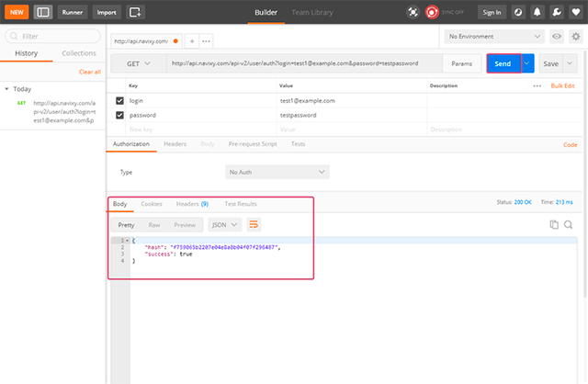
Task: Toggle the sidebar layout icon
Action: (43, 12)
